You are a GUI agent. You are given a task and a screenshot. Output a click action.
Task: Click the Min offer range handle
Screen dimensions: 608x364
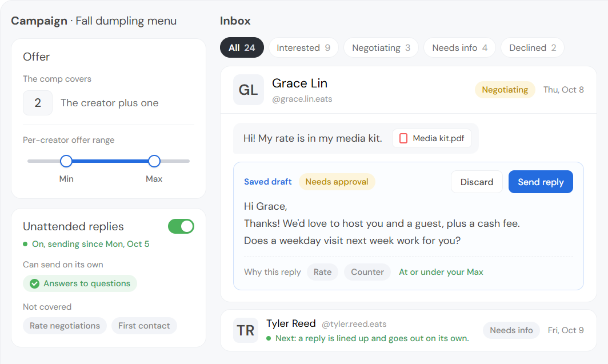click(66, 161)
